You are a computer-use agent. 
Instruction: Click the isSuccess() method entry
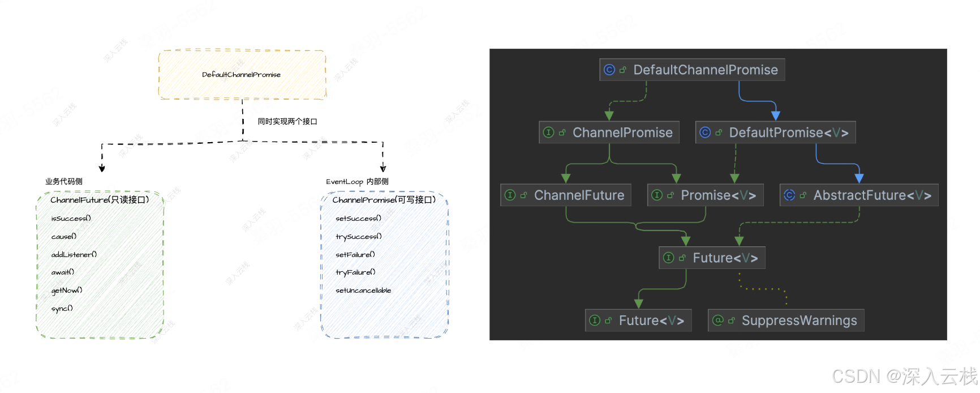point(71,219)
